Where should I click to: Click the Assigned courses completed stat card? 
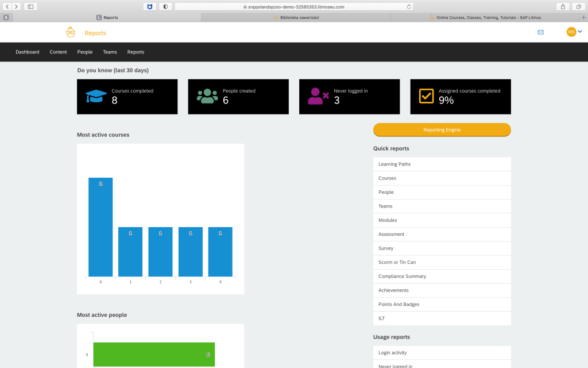461,97
